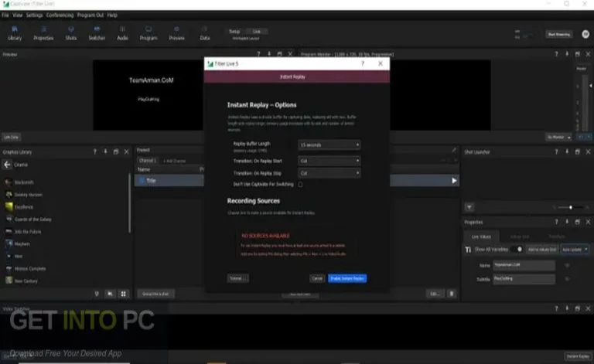This screenshot has height=364, width=594.
Task: Click the user account avatar icon
Action: click(x=585, y=34)
